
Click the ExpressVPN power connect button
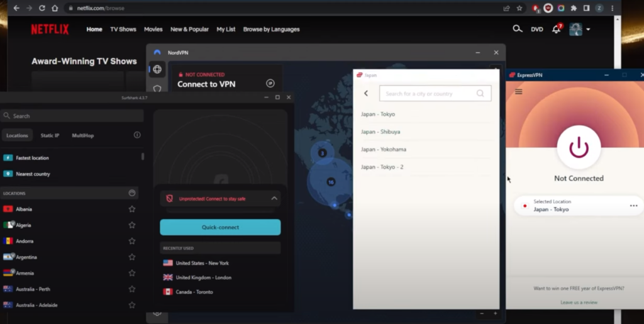(579, 147)
